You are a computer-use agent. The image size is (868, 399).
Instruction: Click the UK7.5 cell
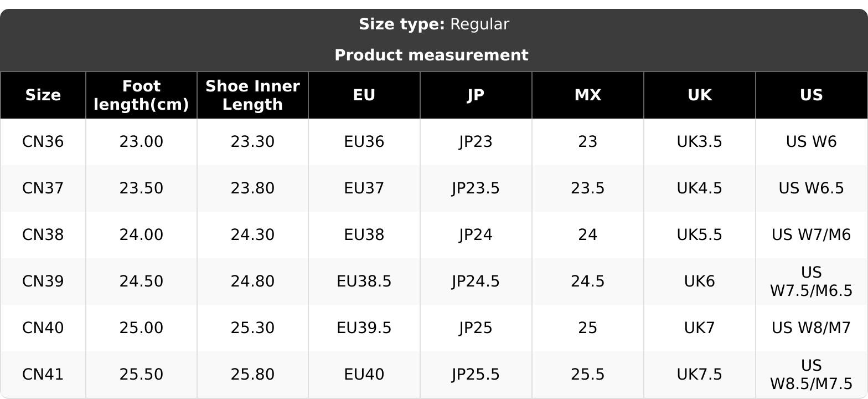pos(699,375)
